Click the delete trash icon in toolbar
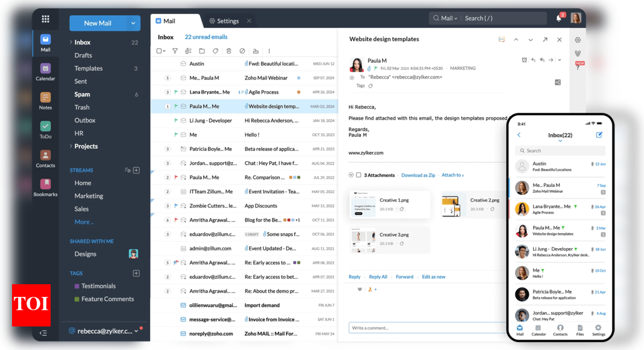 (x=229, y=51)
